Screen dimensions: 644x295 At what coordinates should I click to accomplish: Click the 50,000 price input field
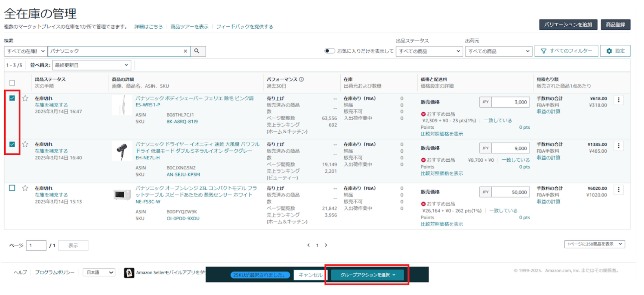[511, 192]
